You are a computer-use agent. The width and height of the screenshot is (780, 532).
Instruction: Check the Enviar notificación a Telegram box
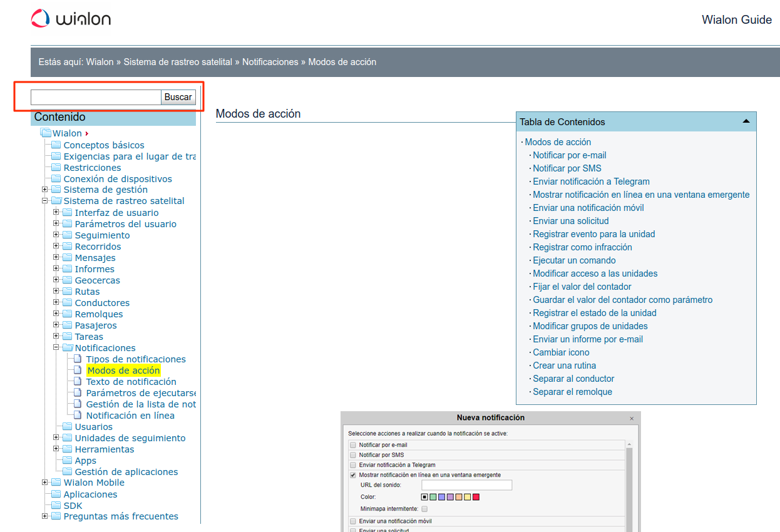click(x=353, y=465)
